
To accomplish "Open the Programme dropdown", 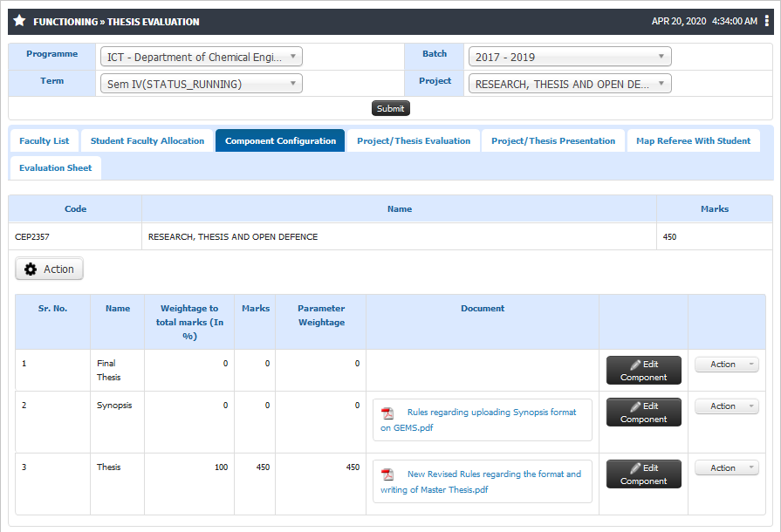I will click(202, 57).
